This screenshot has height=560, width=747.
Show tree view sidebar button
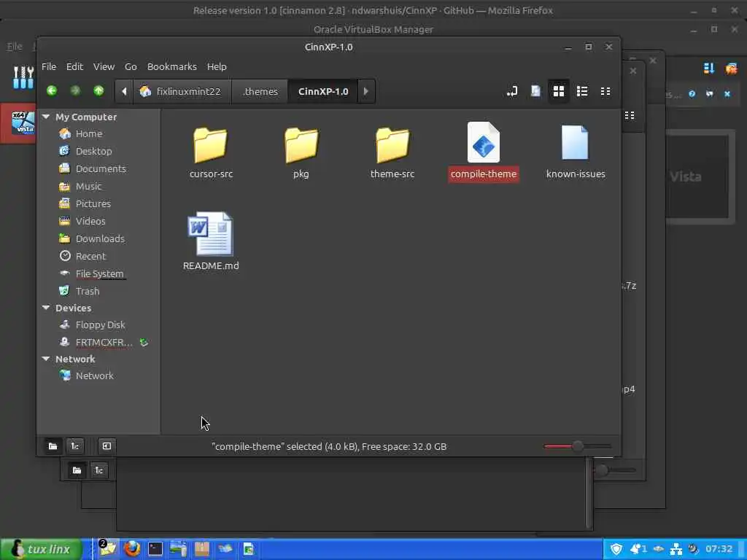point(75,446)
